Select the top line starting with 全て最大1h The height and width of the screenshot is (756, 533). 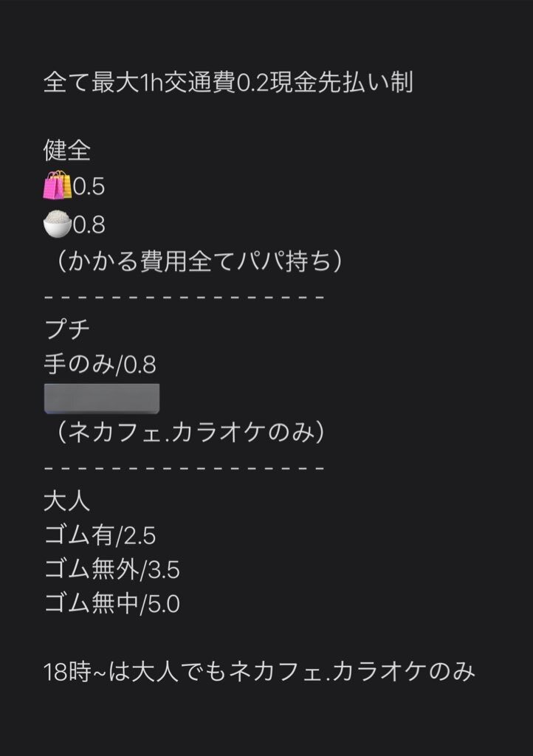227,82
